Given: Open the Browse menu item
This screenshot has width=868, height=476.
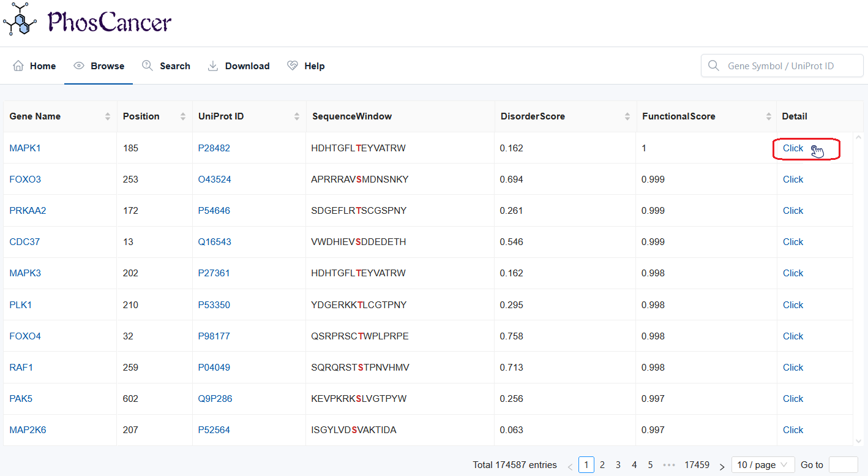Looking at the screenshot, I should pos(99,66).
